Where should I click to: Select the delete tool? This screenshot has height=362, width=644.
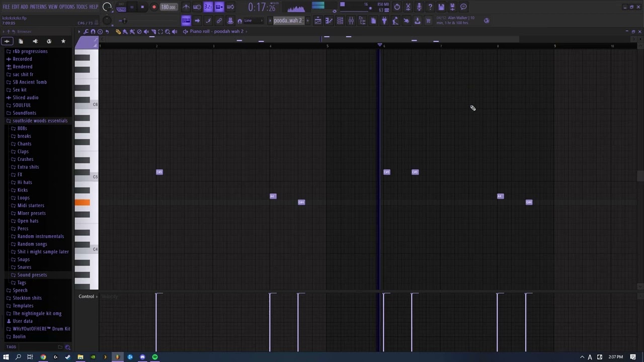coord(139,32)
